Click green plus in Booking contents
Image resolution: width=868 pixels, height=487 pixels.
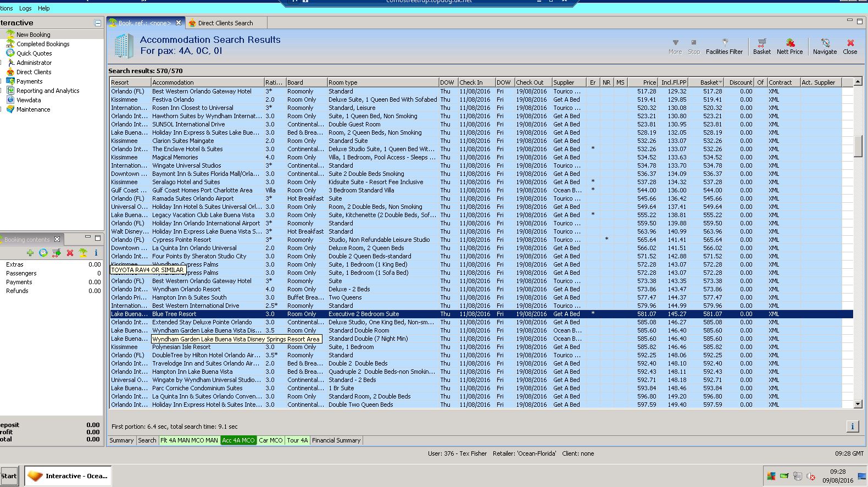(x=30, y=253)
